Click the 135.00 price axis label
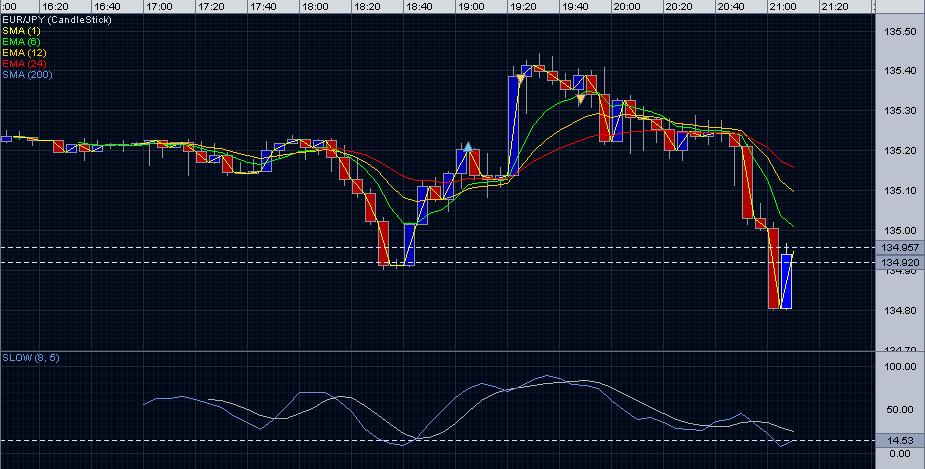Image resolution: width=925 pixels, height=469 pixels. pos(900,231)
